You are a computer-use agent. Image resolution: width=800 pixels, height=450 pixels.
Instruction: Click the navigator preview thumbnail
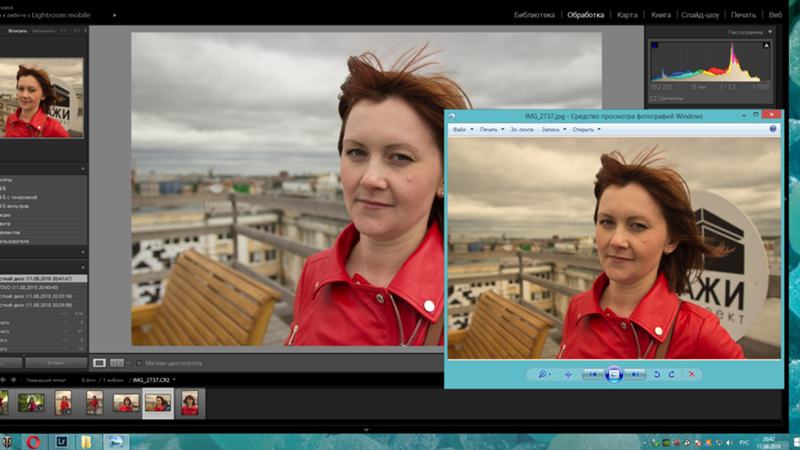41,97
